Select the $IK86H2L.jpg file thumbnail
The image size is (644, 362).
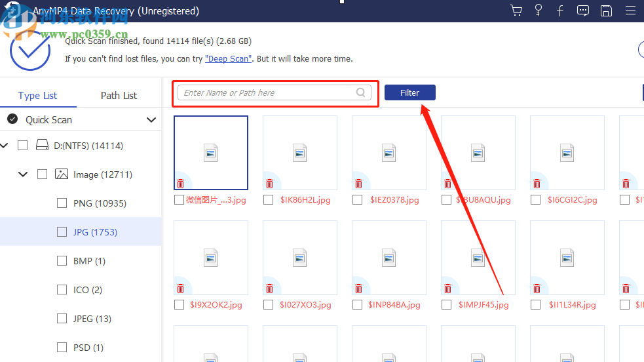point(300,153)
